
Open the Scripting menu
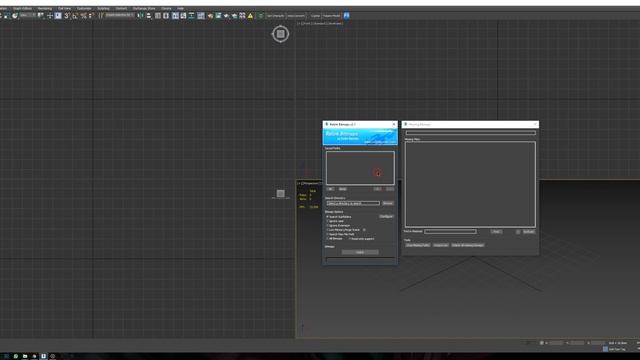[103, 8]
